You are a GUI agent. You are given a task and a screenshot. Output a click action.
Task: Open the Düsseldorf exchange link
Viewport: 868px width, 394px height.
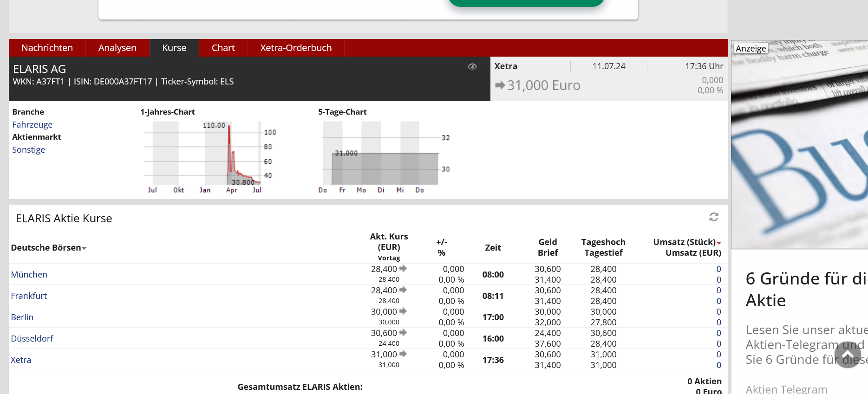pos(32,338)
